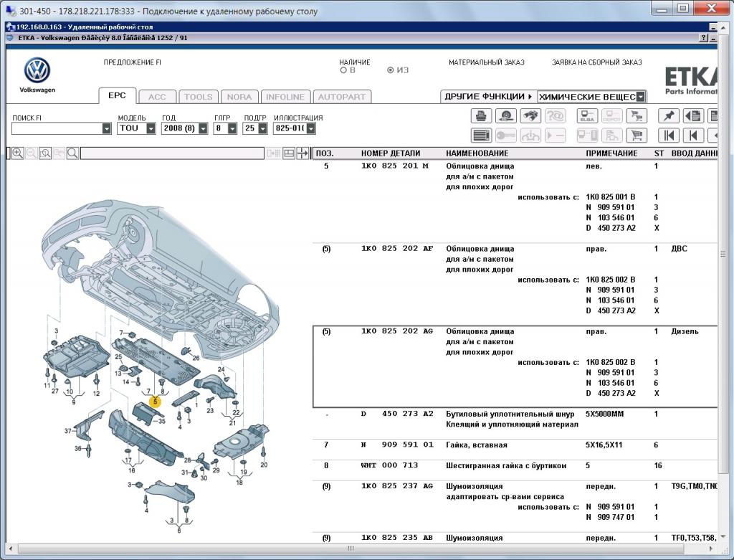Open the ГЛГР dropdown showing 8
The image size is (734, 560).
tap(232, 128)
